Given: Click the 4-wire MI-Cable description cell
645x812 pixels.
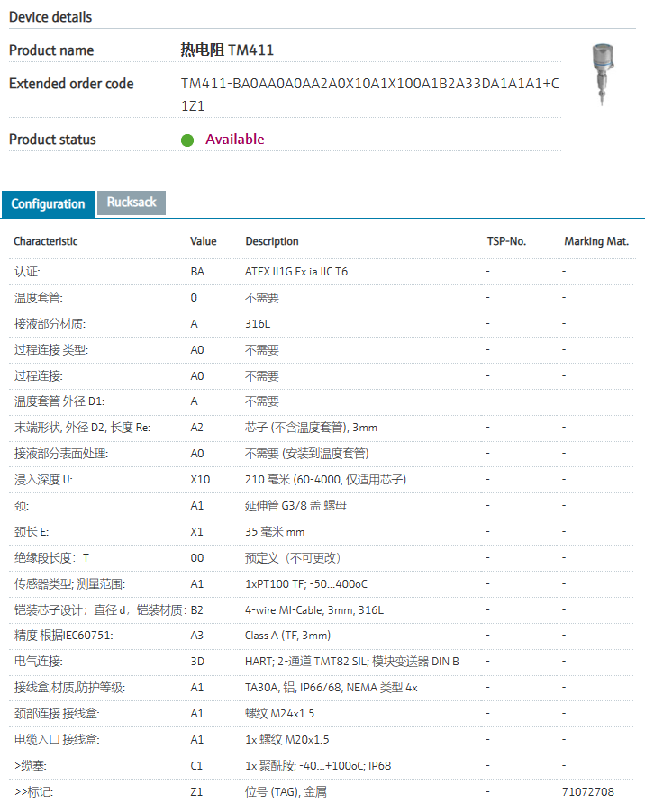Looking at the screenshot, I should click(x=314, y=610).
